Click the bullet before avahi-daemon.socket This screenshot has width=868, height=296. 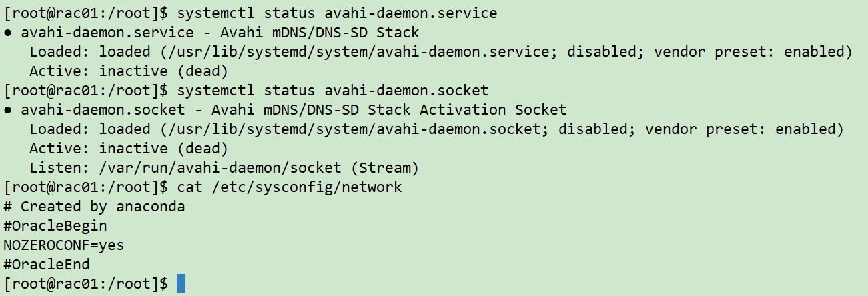[x=7, y=110]
